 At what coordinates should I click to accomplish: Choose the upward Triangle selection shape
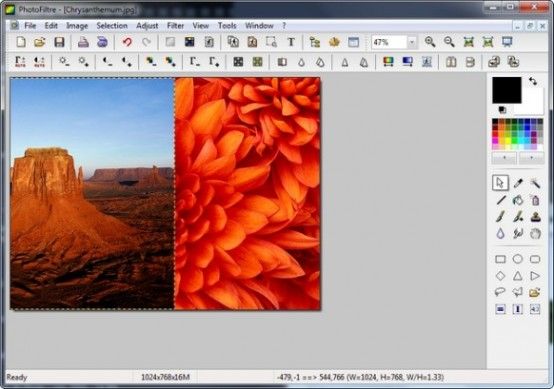[518, 276]
